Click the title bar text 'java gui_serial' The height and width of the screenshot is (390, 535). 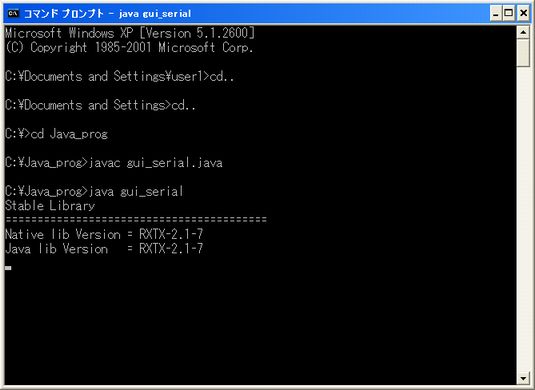click(155, 14)
